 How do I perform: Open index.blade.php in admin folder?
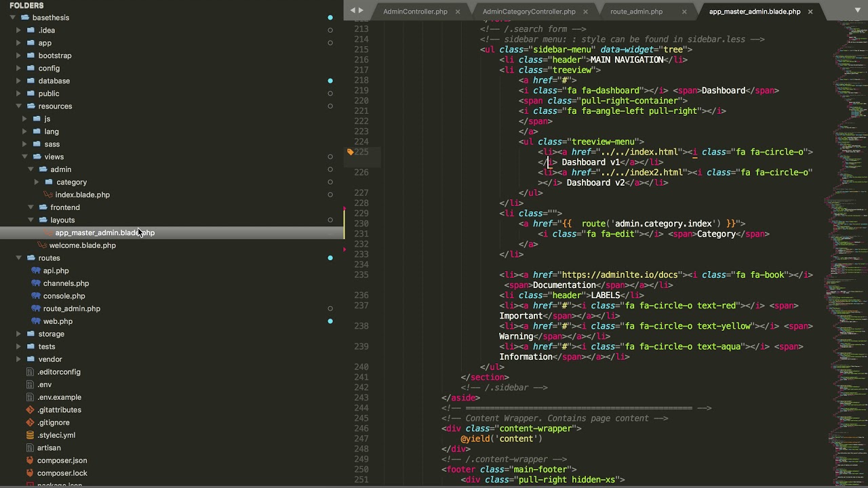pyautogui.click(x=82, y=195)
